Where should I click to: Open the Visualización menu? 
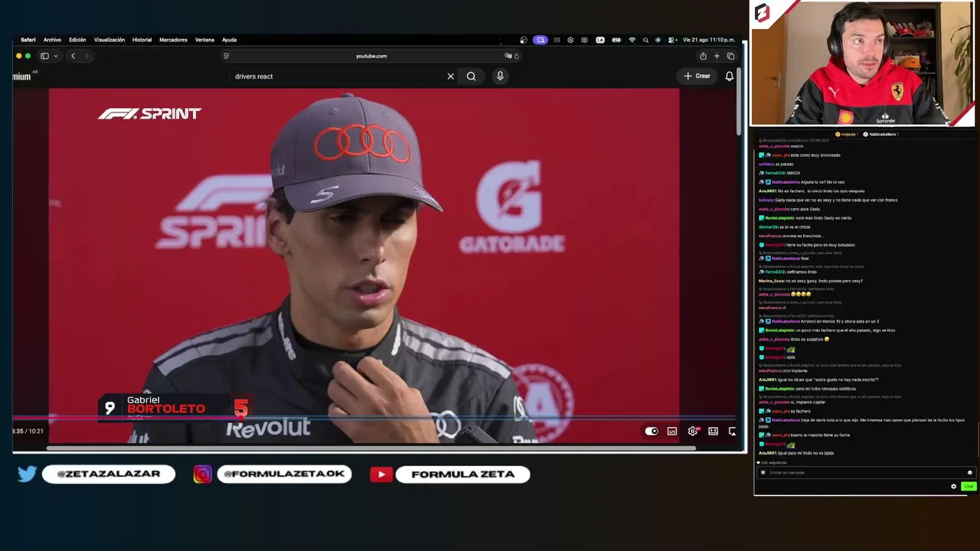point(109,40)
